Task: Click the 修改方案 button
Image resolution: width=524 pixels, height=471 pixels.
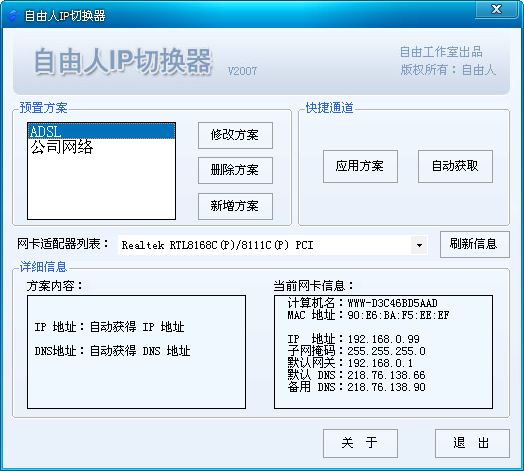Action: coord(235,135)
